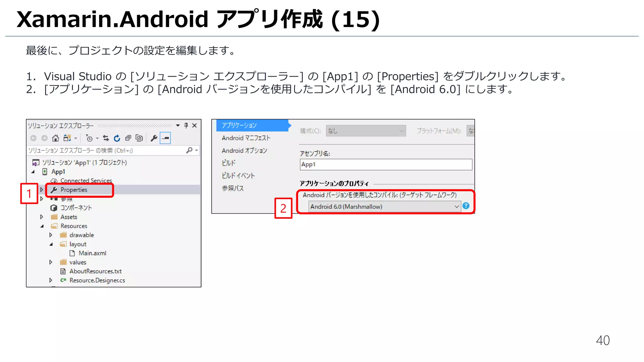
Task: Expand the drawable folder arrow
Action: click(x=51, y=235)
